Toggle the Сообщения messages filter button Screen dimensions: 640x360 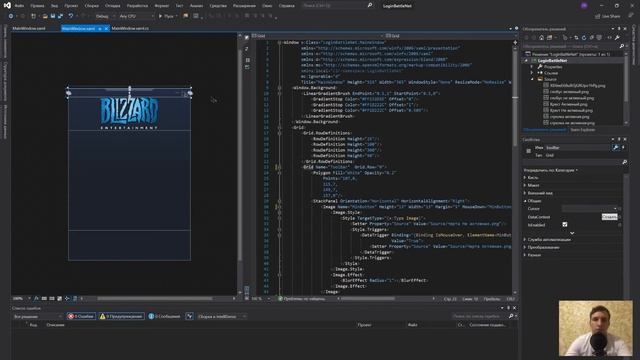point(164,316)
